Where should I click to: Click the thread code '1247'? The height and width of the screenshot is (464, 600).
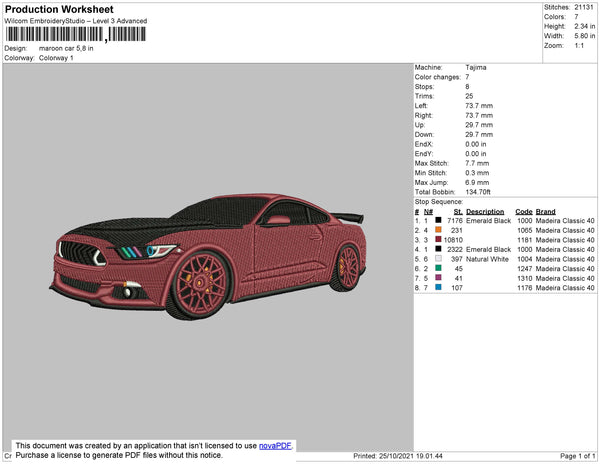coord(525,269)
